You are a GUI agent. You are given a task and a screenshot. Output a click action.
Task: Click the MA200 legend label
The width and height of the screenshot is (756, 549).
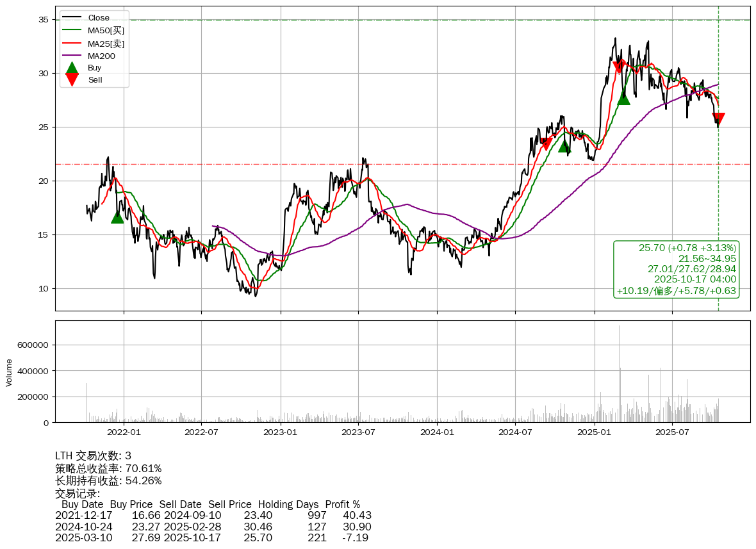point(101,56)
